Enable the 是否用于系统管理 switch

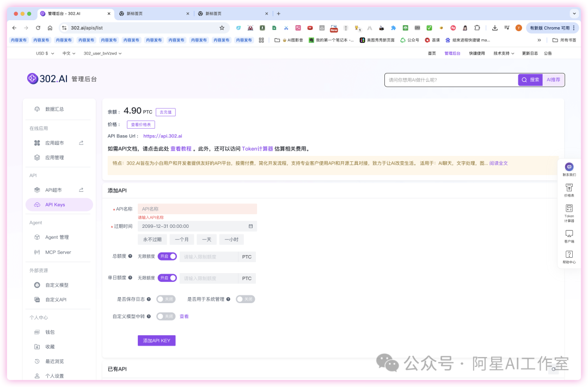pyautogui.click(x=245, y=299)
